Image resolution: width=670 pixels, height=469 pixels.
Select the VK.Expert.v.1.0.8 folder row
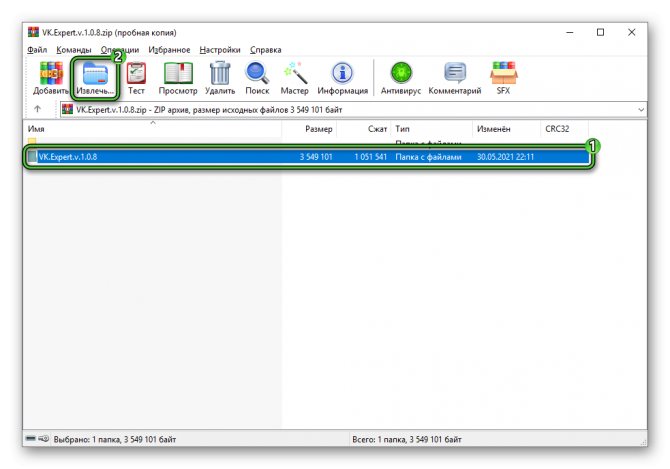pos(308,157)
